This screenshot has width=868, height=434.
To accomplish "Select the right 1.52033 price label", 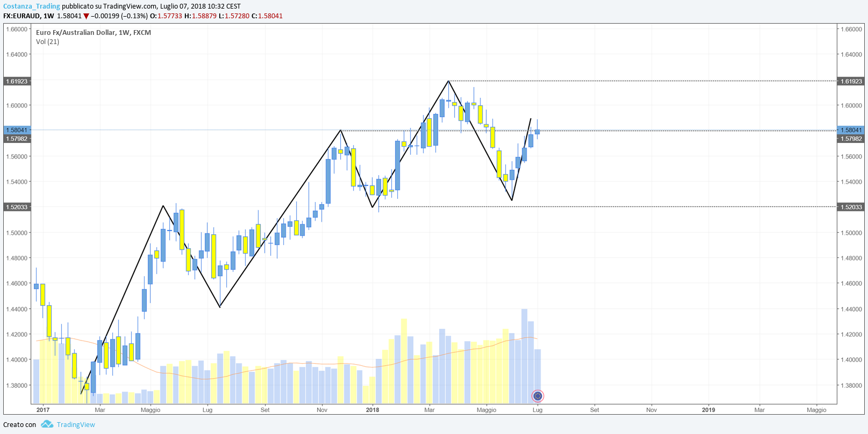I will pyautogui.click(x=851, y=207).
